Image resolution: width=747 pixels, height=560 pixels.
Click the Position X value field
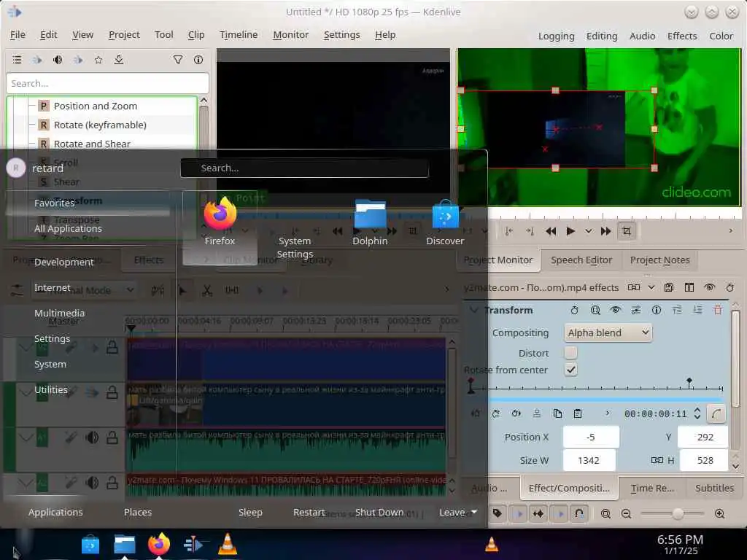tap(591, 437)
